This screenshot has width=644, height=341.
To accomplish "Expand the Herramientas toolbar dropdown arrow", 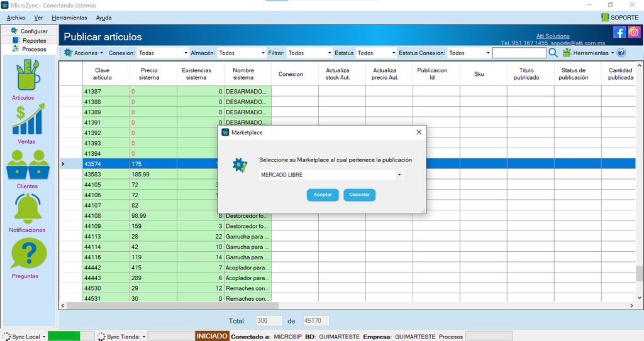I will pos(613,53).
